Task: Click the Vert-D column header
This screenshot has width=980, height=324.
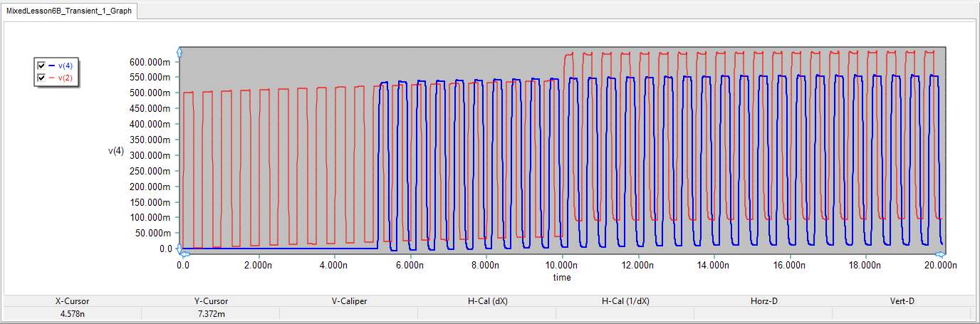Action: point(902,301)
